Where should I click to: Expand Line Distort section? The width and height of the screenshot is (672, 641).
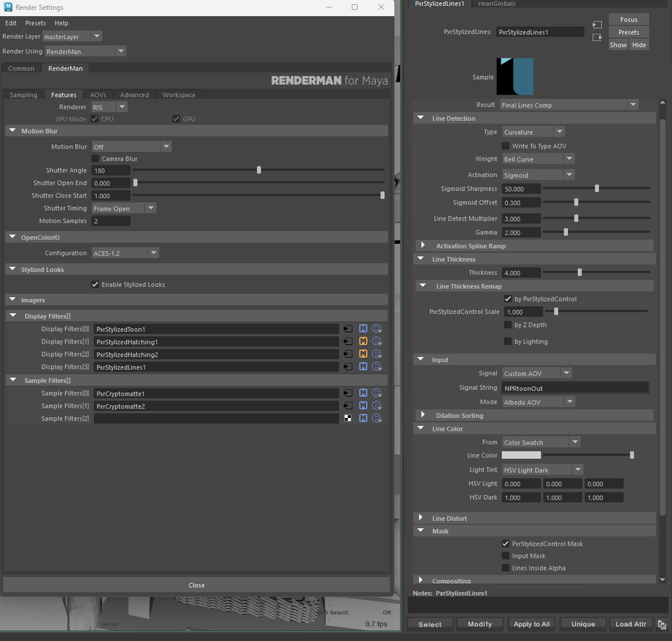pyautogui.click(x=421, y=517)
